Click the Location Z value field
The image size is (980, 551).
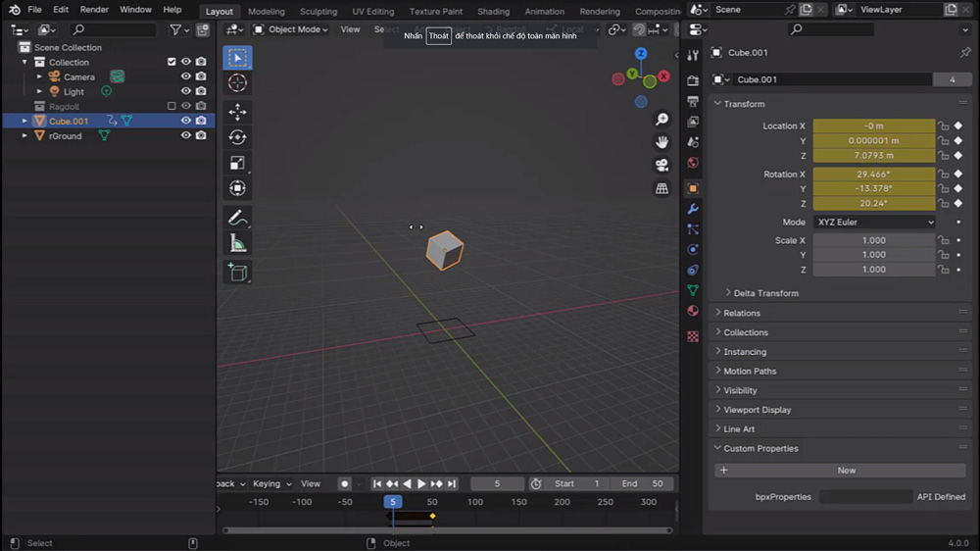874,155
